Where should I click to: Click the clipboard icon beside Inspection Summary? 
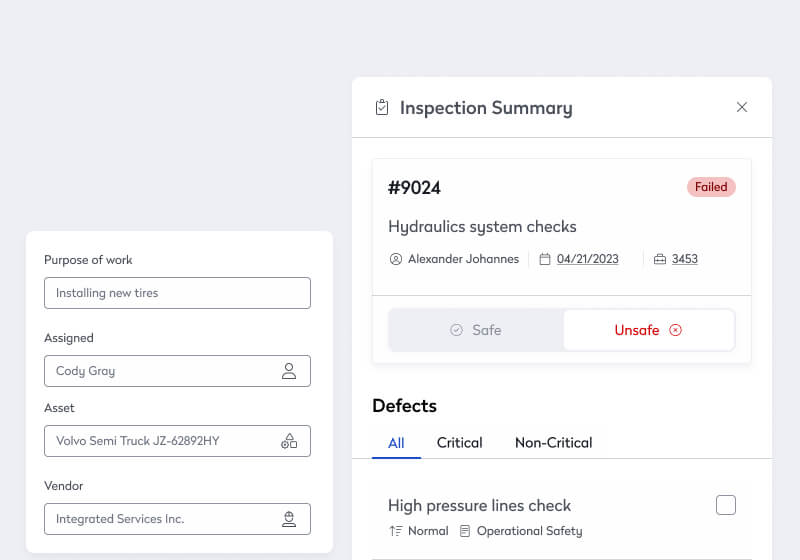[x=381, y=108]
